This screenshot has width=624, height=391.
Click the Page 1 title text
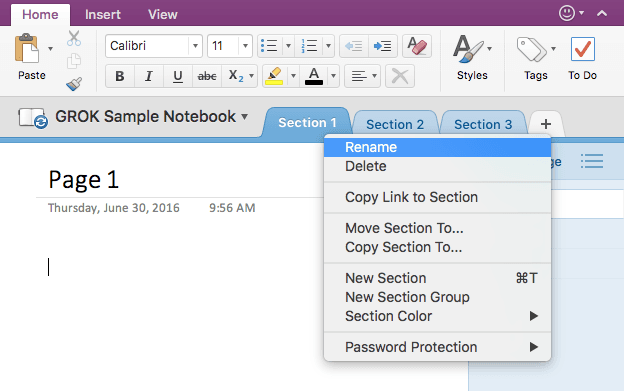pyautogui.click(x=84, y=180)
